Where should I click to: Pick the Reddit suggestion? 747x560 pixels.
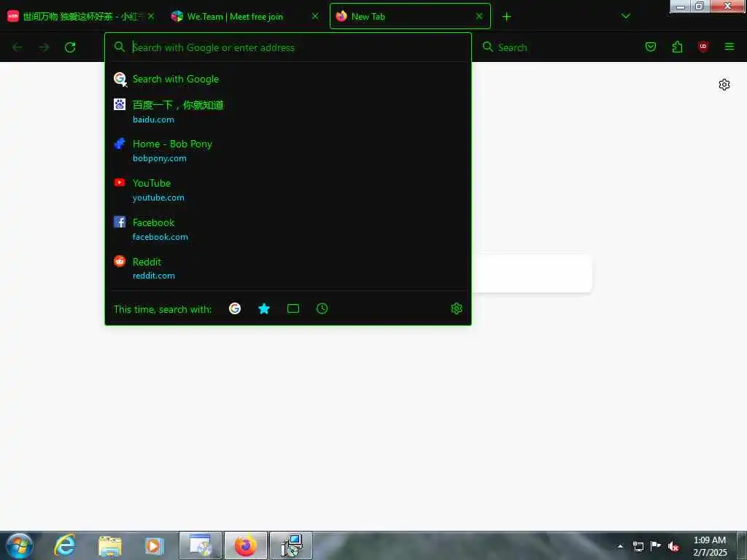point(288,268)
